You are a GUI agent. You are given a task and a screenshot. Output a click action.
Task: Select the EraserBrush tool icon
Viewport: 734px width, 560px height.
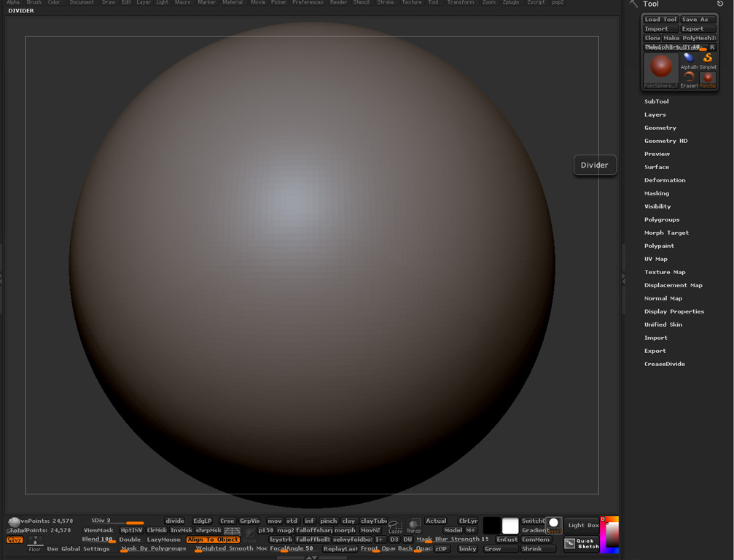tap(689, 79)
